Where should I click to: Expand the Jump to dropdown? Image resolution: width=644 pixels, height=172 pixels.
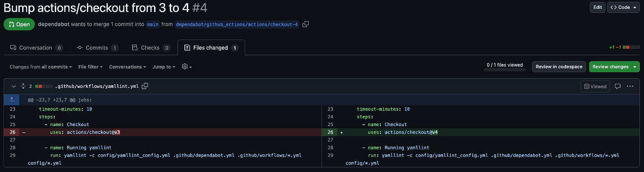(x=164, y=67)
